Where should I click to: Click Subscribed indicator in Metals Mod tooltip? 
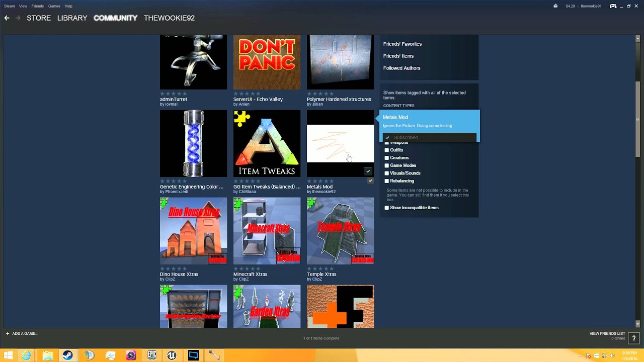pyautogui.click(x=430, y=137)
